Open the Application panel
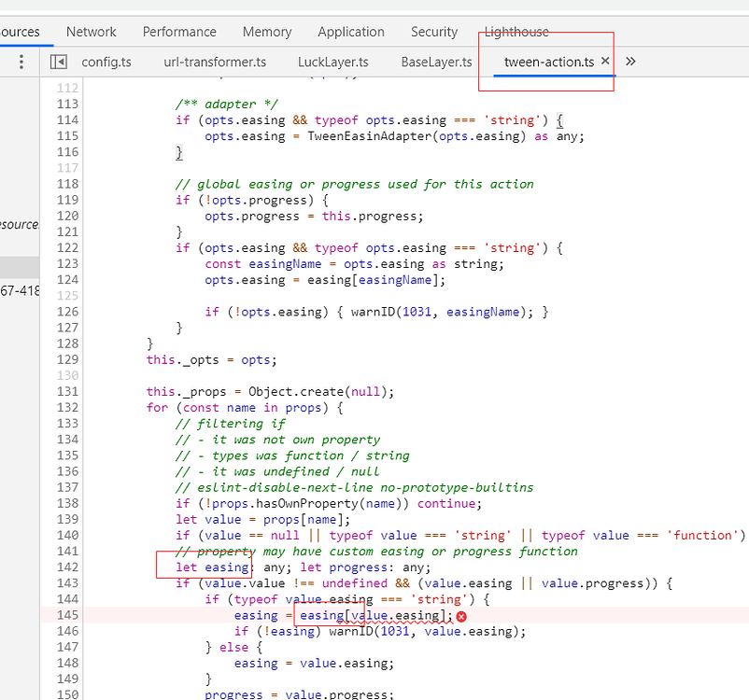749x700 pixels. (x=351, y=31)
